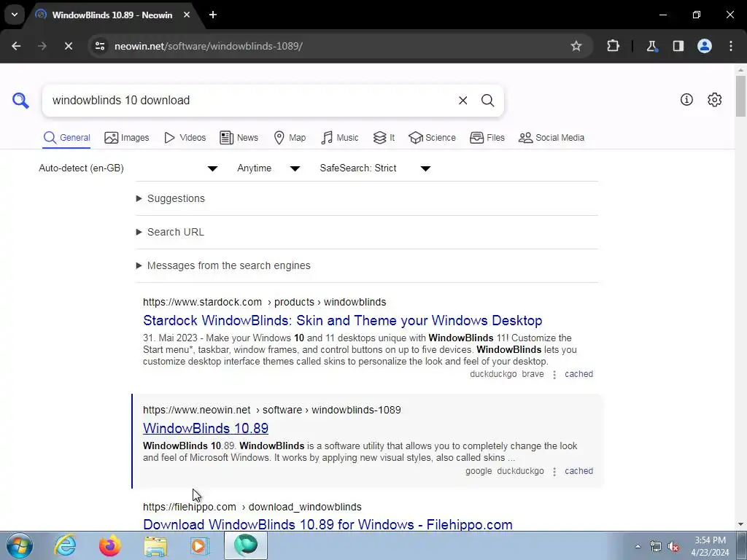Open the profile avatar menu
This screenshot has height=560, width=747.
pos(705,46)
